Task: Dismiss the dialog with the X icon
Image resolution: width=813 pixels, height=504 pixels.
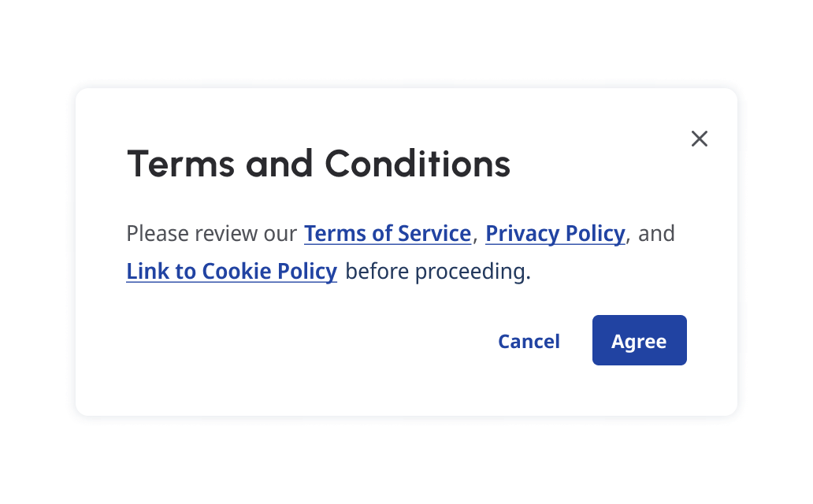Action: tap(700, 139)
